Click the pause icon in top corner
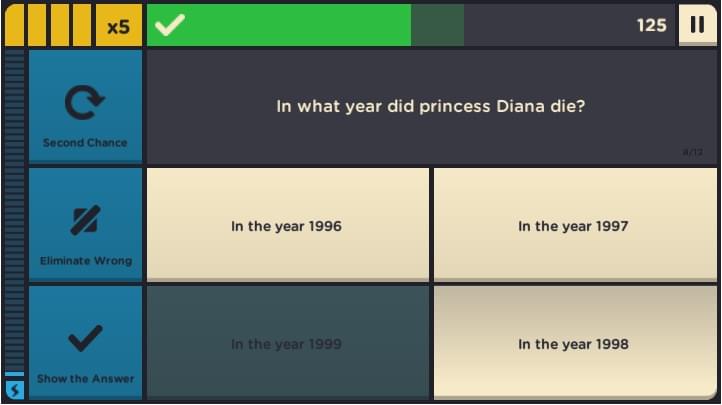The height and width of the screenshot is (405, 722). pos(697,25)
